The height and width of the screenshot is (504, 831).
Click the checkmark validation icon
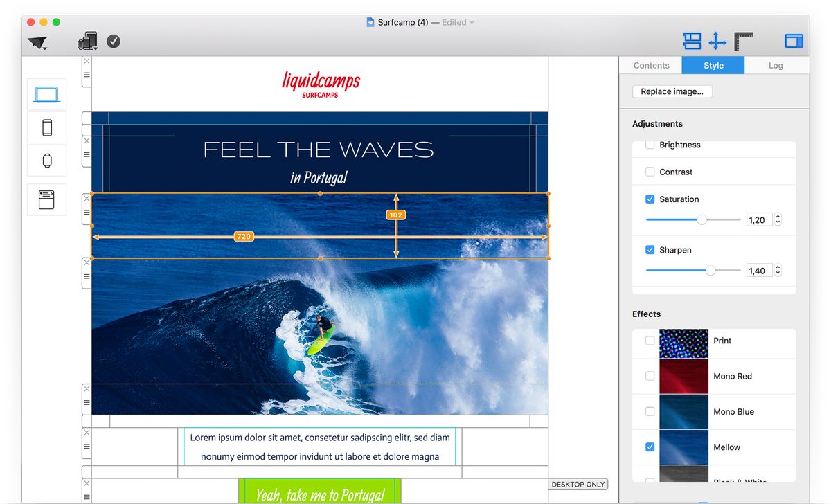pyautogui.click(x=114, y=41)
